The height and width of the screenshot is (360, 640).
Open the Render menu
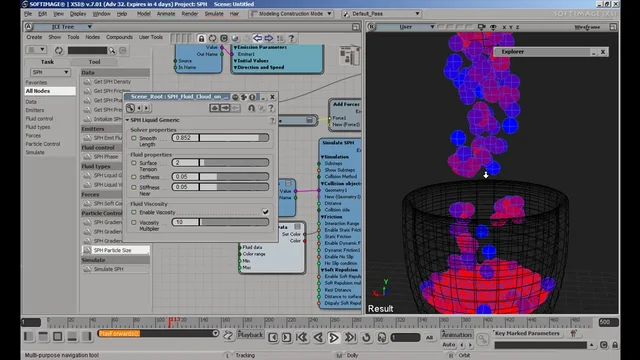pos(189,13)
